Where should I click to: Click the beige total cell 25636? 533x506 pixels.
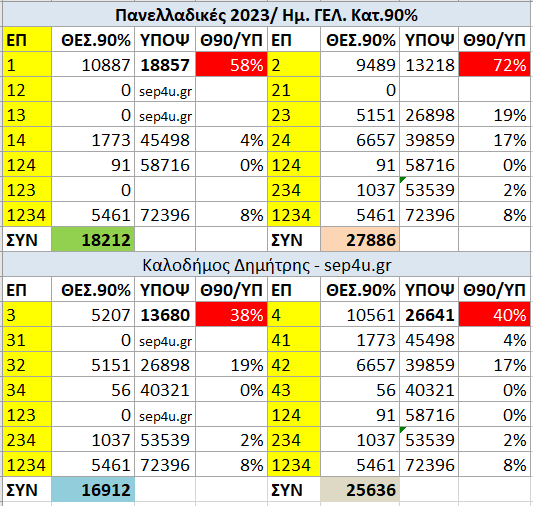tap(360, 490)
